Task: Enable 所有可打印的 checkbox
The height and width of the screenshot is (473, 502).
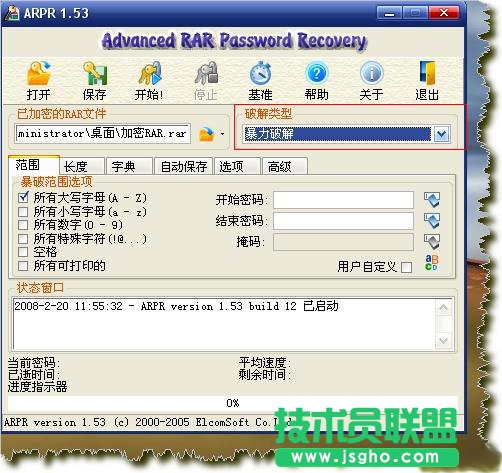Action: (x=23, y=266)
